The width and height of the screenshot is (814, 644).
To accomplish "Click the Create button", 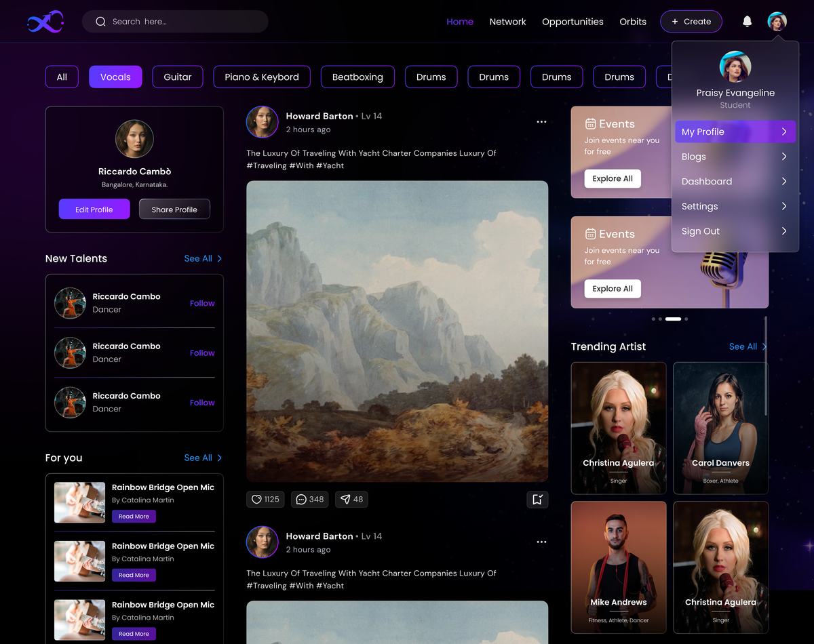I will pos(691,22).
